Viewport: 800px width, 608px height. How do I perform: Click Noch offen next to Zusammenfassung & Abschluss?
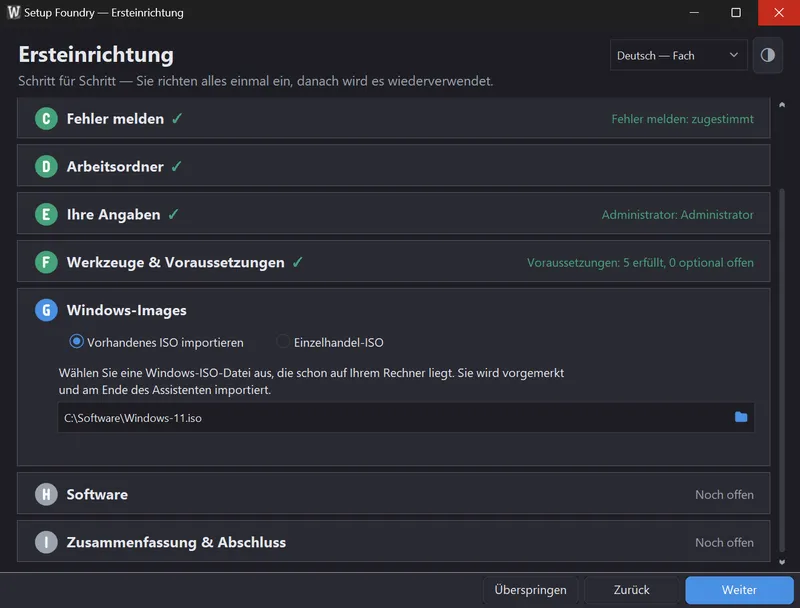724,542
